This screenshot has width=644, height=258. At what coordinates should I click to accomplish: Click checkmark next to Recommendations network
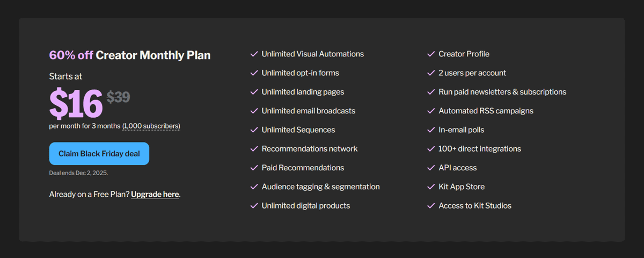254,149
